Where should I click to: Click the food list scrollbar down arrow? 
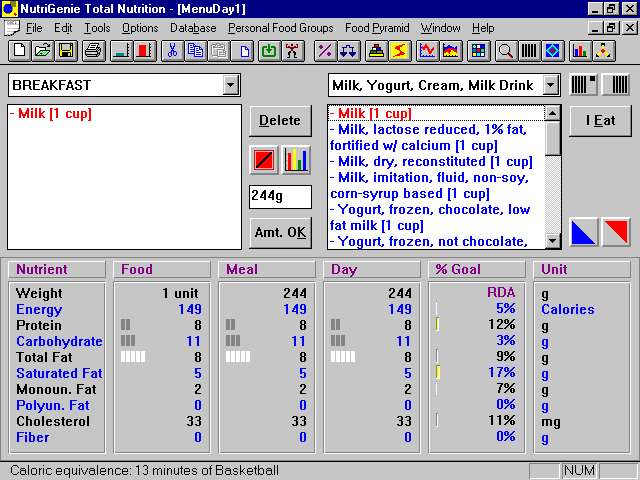(552, 240)
